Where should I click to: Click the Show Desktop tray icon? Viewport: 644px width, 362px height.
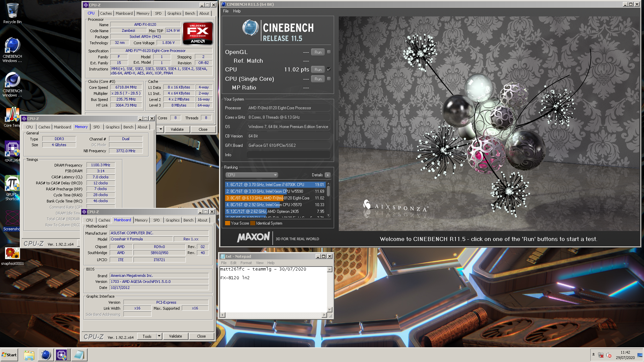tap(640, 355)
